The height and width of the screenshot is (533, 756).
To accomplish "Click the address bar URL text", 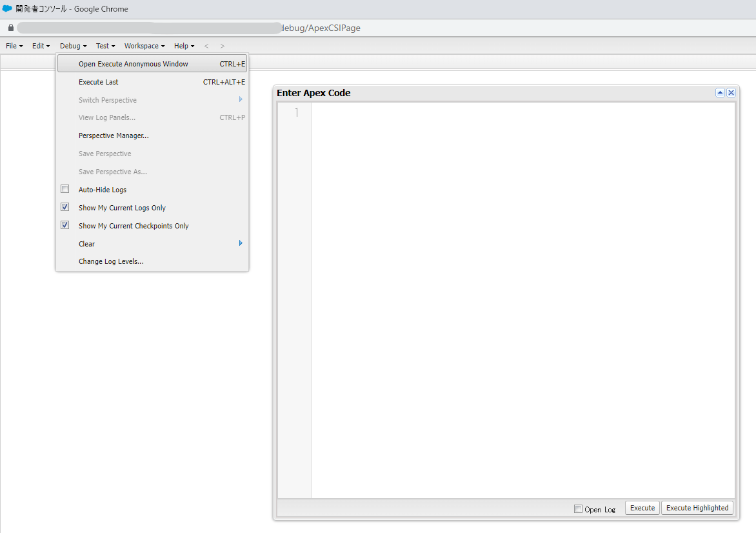I will coord(320,28).
